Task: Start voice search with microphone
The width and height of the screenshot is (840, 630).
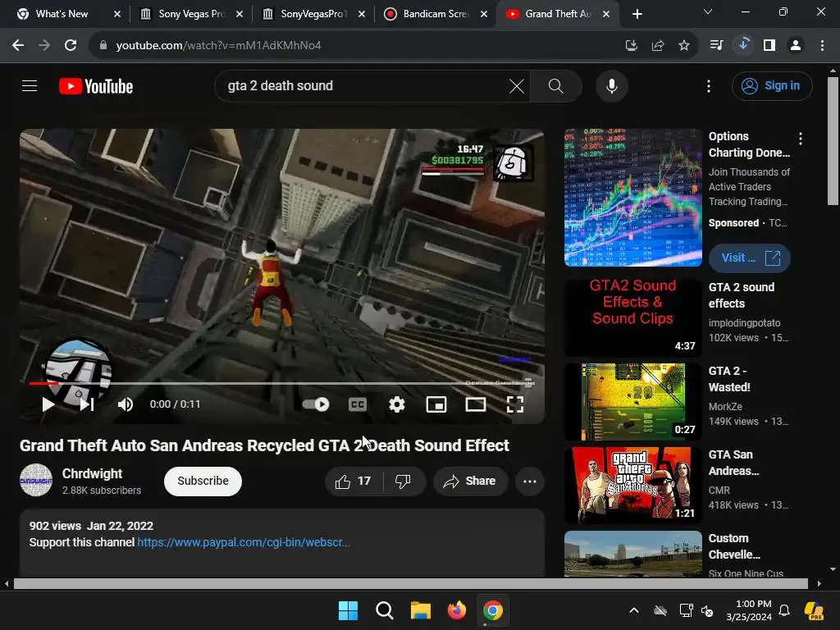Action: pos(611,85)
